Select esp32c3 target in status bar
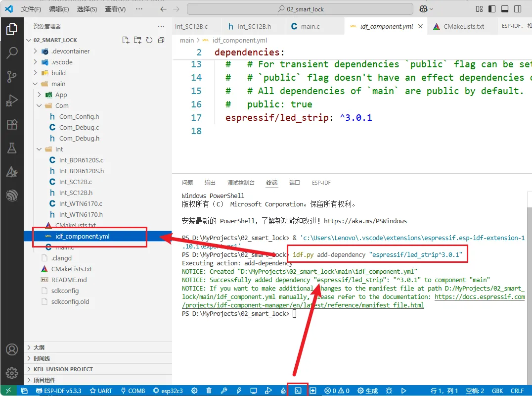 point(168,391)
